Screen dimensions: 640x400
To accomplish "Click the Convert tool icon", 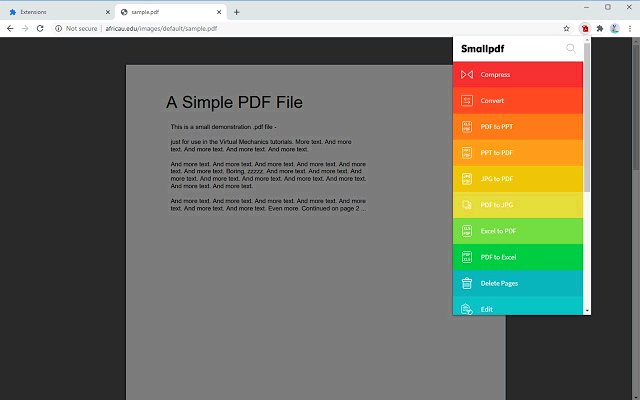I will click(467, 101).
